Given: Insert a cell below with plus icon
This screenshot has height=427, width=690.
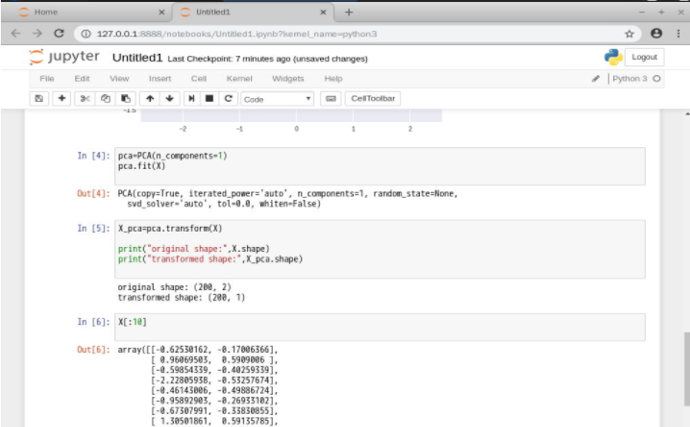Looking at the screenshot, I should [x=62, y=99].
